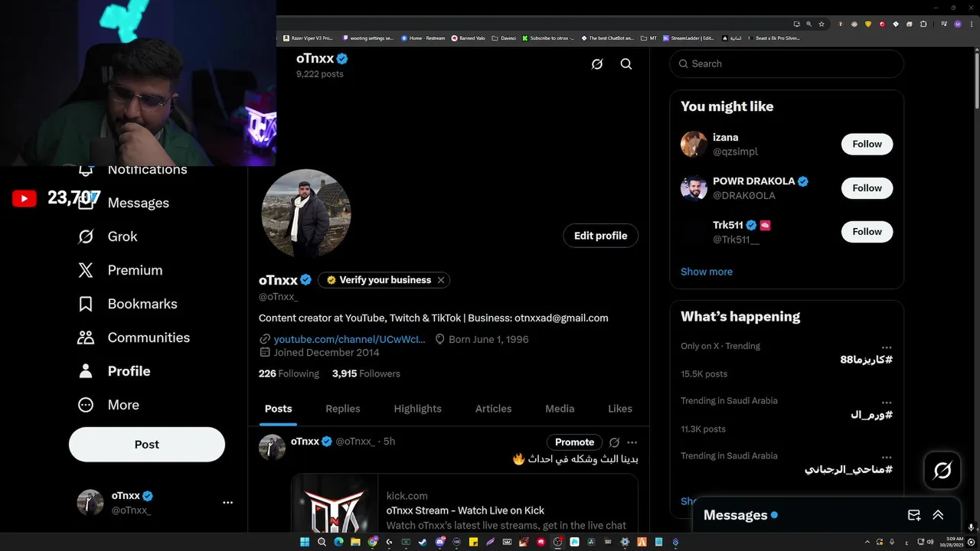Viewport: 980px width, 551px height.
Task: Click izana's avatar in suggestions
Action: point(694,144)
